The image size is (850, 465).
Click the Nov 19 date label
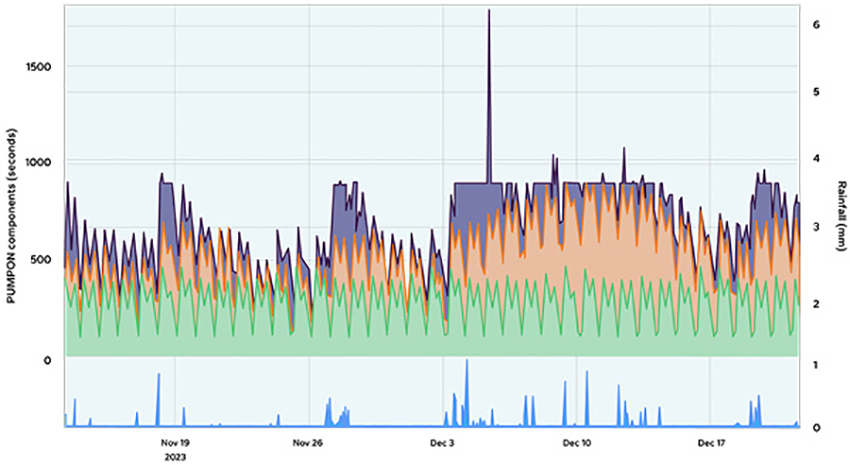(x=175, y=441)
